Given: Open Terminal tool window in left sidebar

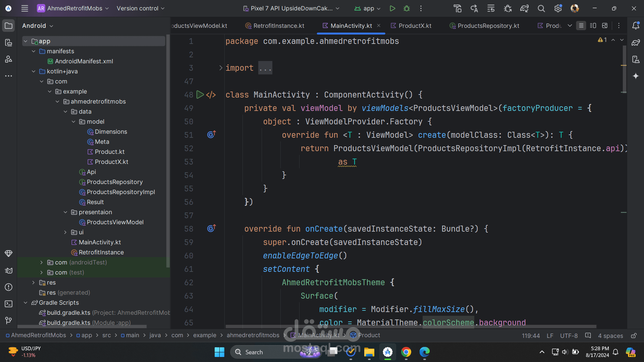Looking at the screenshot, I should pyautogui.click(x=9, y=304).
